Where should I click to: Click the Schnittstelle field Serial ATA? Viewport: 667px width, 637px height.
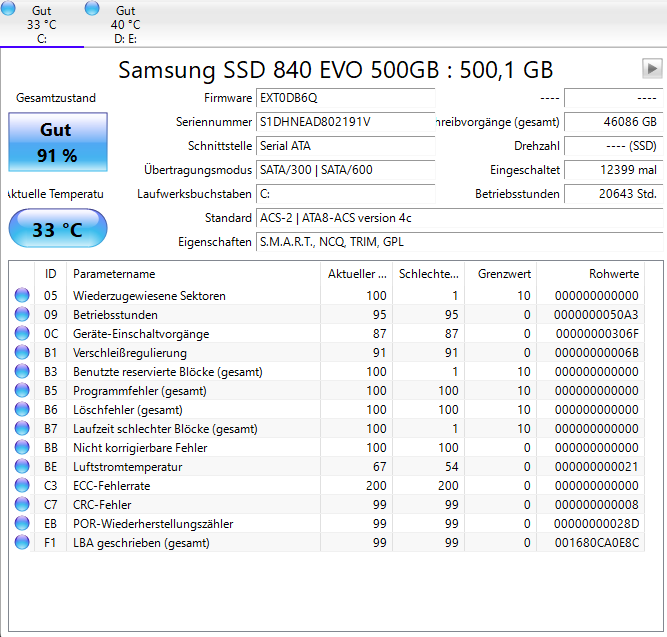coord(345,146)
